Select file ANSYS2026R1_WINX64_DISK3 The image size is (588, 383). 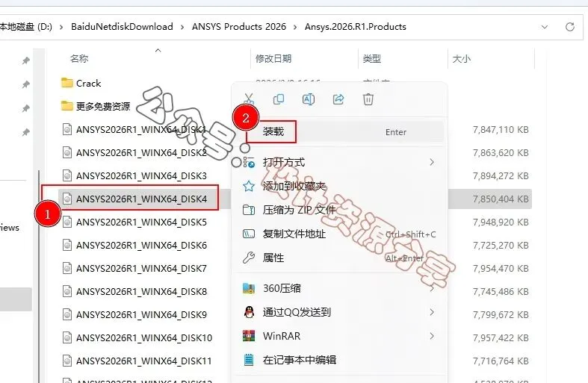pyautogui.click(x=141, y=175)
